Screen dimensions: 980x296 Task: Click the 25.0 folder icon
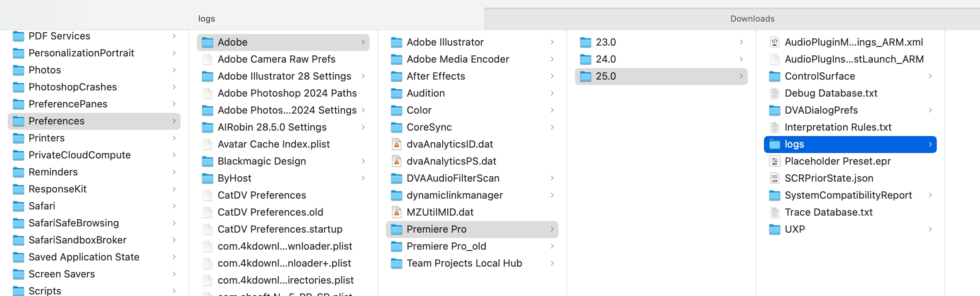point(586,76)
